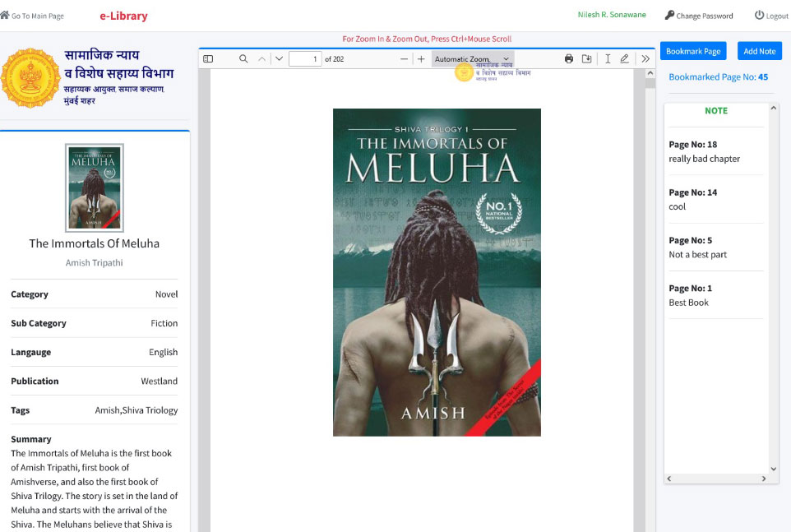Select note text 'cool'
791x532 pixels.
point(677,206)
